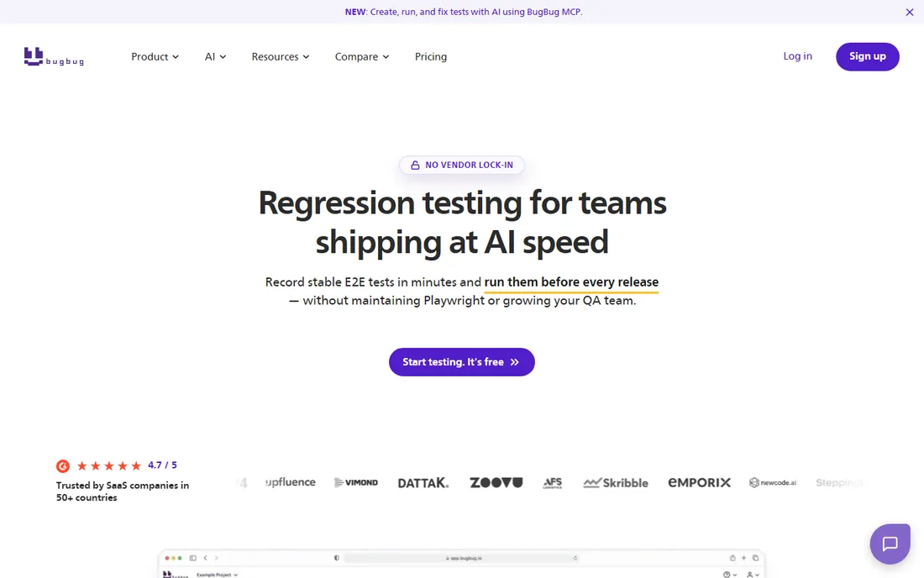
Task: Open the live chat widget
Action: point(890,544)
